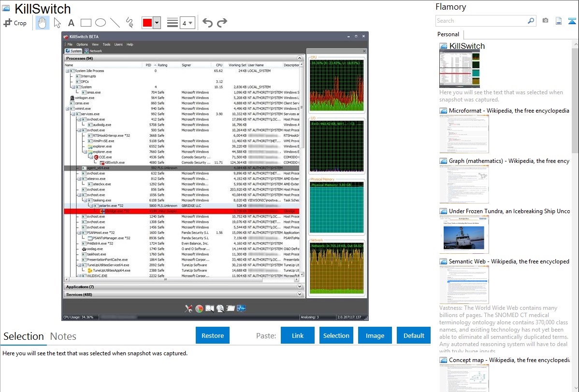Click the sidebar scrollbar down arrow

[575, 388]
